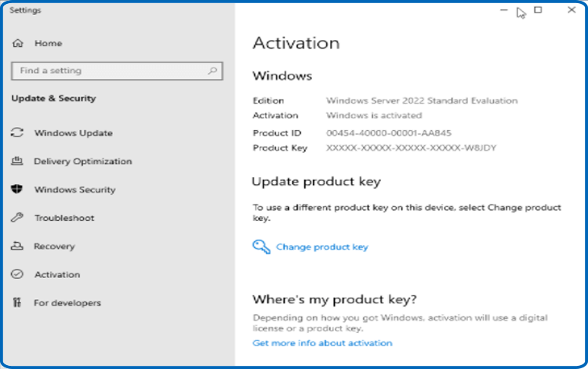The height and width of the screenshot is (369, 588).
Task: Open Home in Settings sidebar
Action: [x=48, y=43]
